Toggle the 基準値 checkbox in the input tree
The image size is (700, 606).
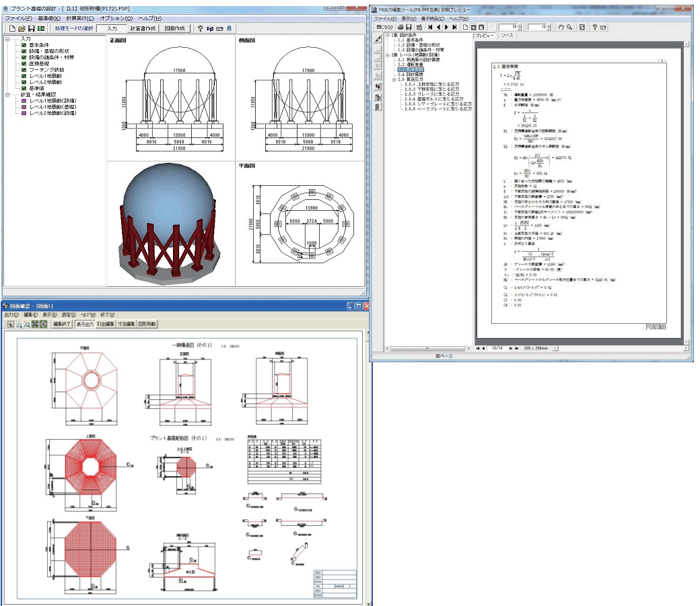24,88
